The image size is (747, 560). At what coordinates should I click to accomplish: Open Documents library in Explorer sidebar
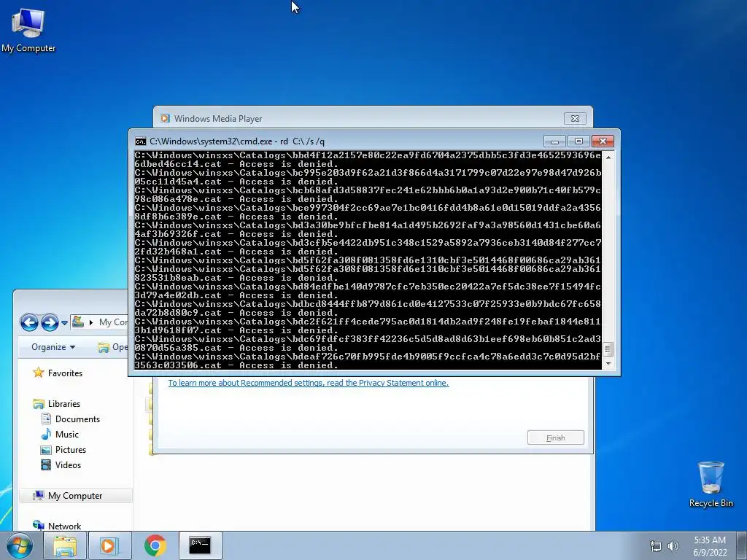71,419
